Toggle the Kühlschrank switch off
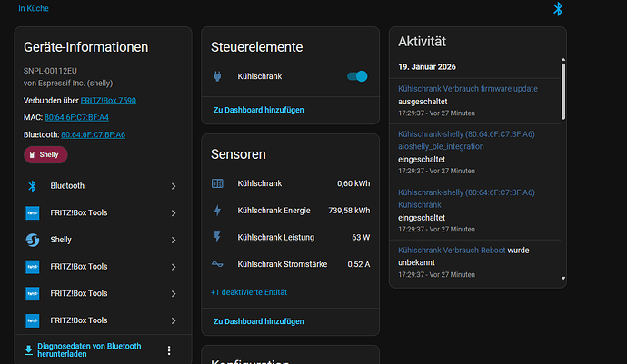The height and width of the screenshot is (364, 627). click(x=357, y=76)
